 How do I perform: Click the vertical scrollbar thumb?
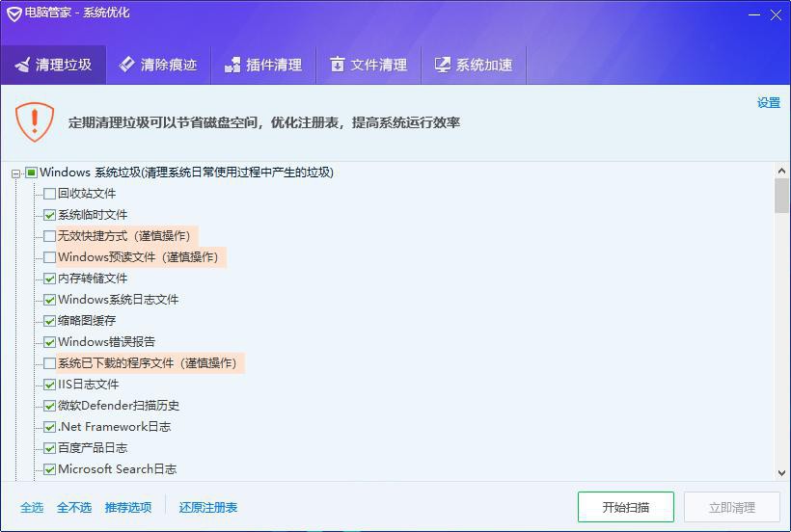click(782, 196)
